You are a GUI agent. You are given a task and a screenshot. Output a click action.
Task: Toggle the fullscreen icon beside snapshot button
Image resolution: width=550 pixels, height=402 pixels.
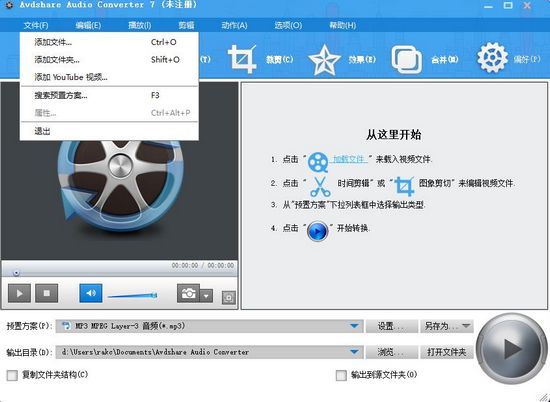pos(229,297)
